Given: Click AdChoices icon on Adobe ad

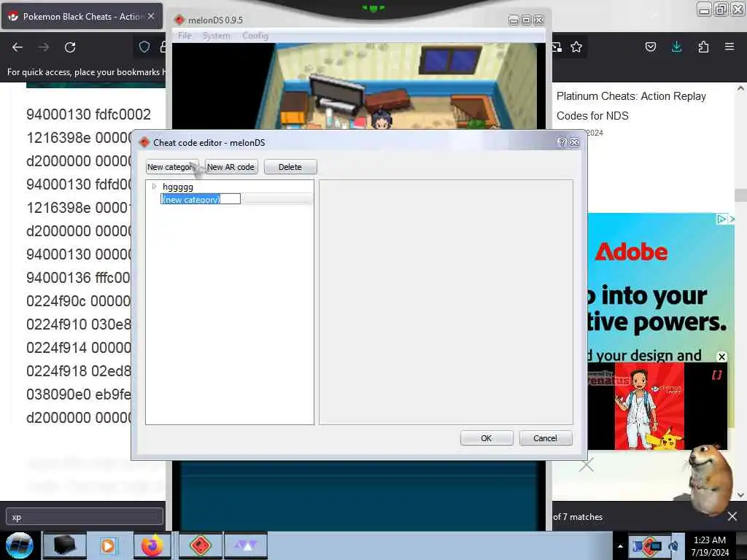Looking at the screenshot, I should [x=721, y=219].
